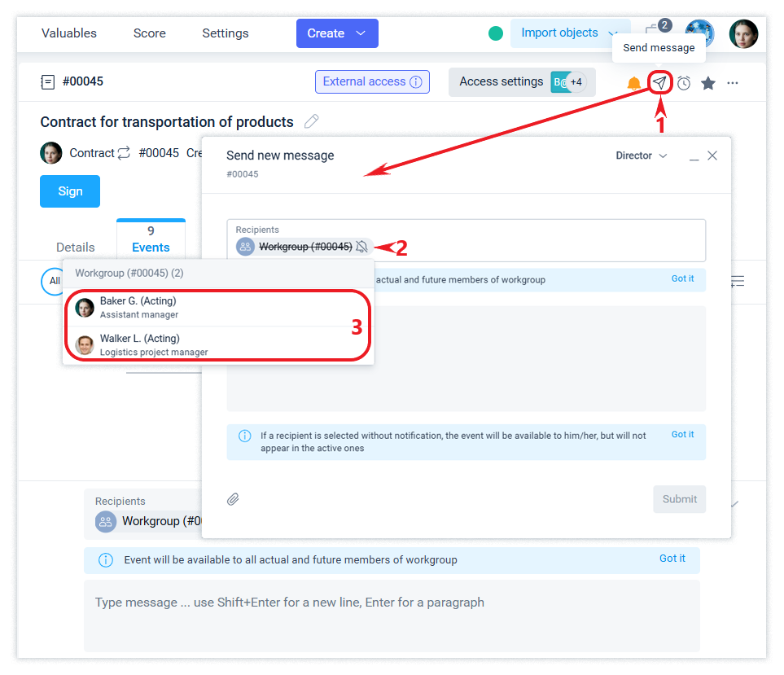
Task: Click the user profile avatar at top right
Action: pyautogui.click(x=742, y=33)
